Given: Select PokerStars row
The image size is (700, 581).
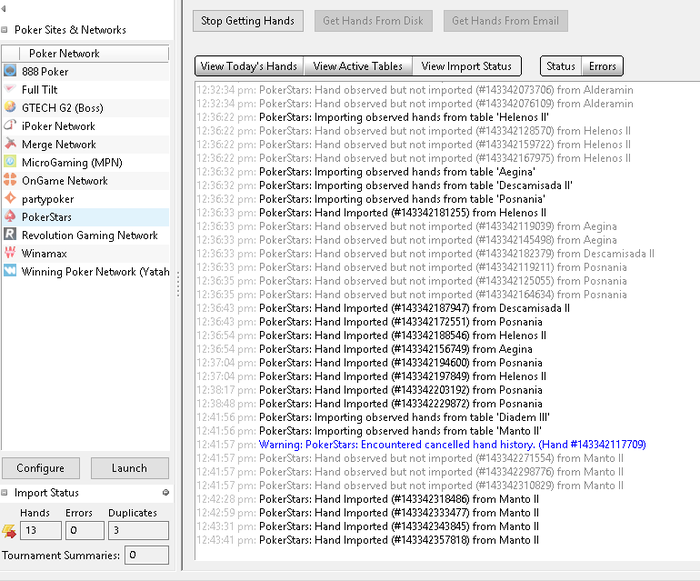Looking at the screenshot, I should click(86, 217).
